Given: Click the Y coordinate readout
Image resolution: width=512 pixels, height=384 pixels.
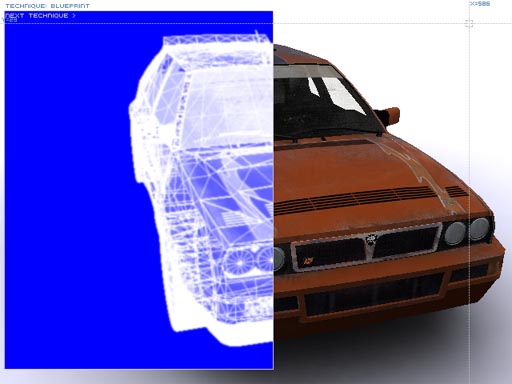Looking at the screenshot, I should (10, 20).
